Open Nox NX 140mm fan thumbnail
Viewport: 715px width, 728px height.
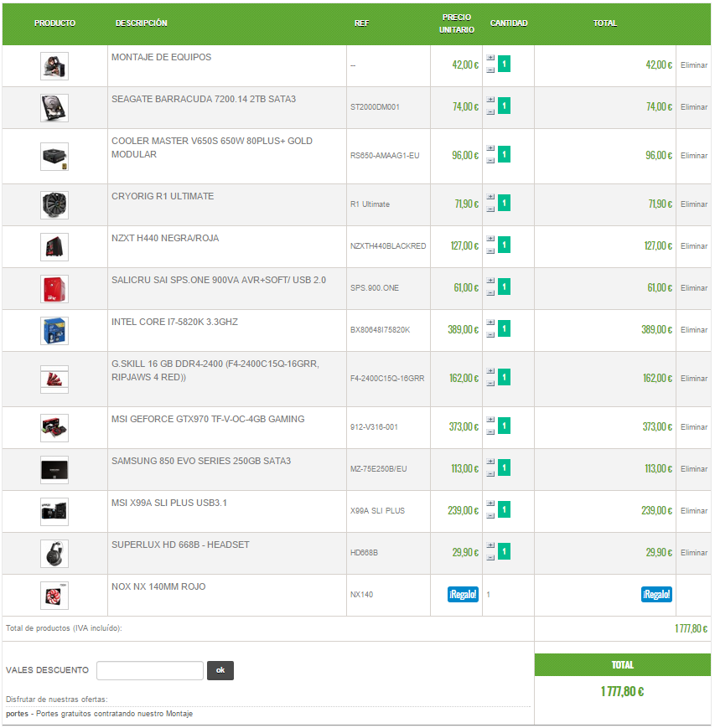54,595
